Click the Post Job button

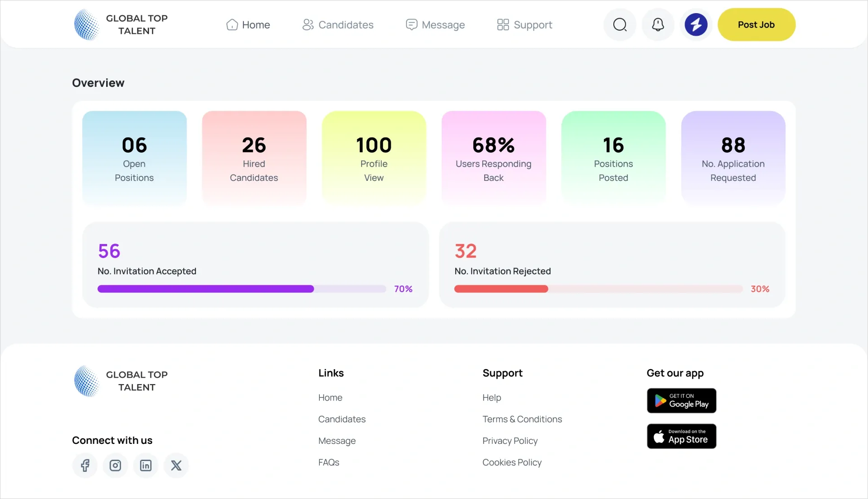pos(756,24)
